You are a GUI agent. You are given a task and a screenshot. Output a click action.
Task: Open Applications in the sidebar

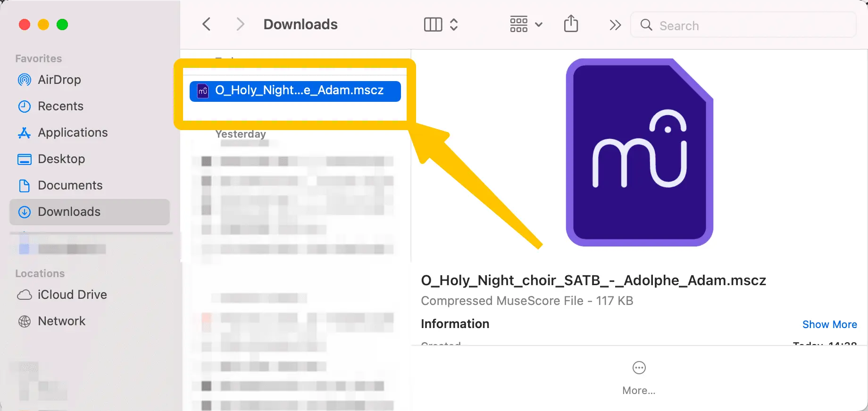[x=90, y=132]
